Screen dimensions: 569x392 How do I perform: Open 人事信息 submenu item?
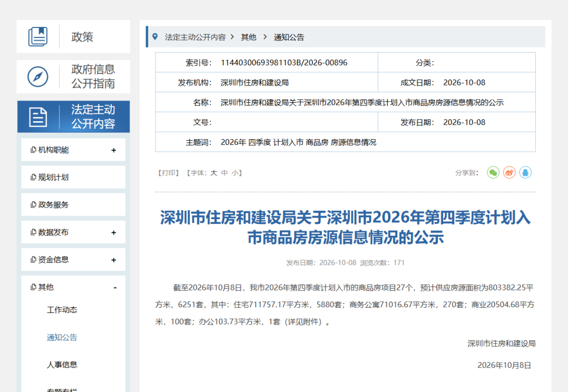coord(62,365)
